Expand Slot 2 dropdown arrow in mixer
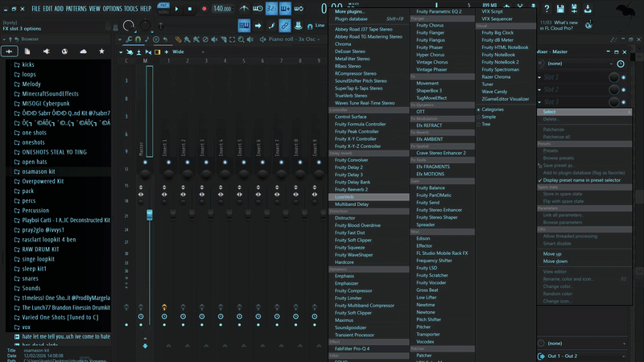The height and width of the screenshot is (362, 644). click(x=539, y=89)
